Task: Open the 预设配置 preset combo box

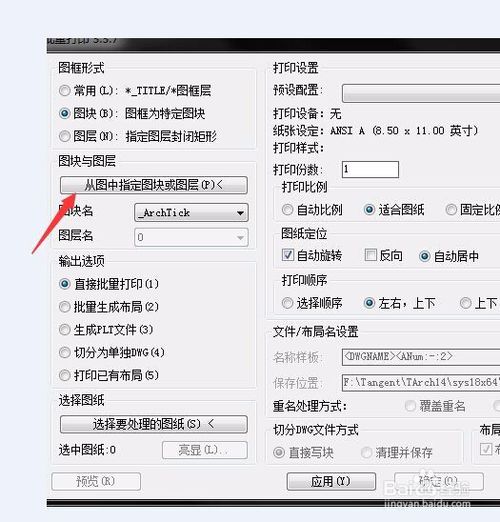Action: (x=421, y=93)
